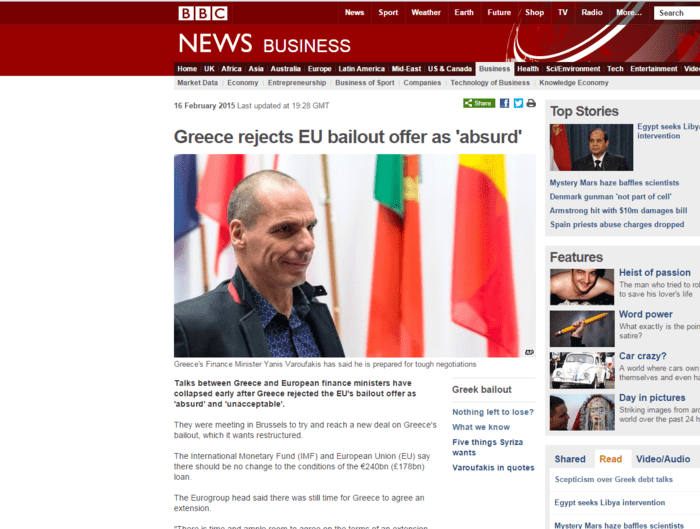Viewport: 700px width, 529px height.
Task: Open the Heist of passion thumbnail
Action: [582, 287]
